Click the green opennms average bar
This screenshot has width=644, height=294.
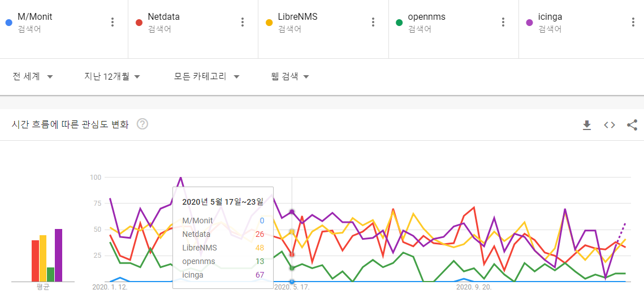[50, 275]
